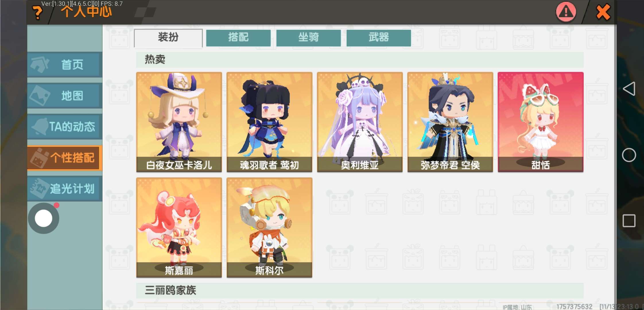Switch to the 坐骑 tab

click(309, 38)
